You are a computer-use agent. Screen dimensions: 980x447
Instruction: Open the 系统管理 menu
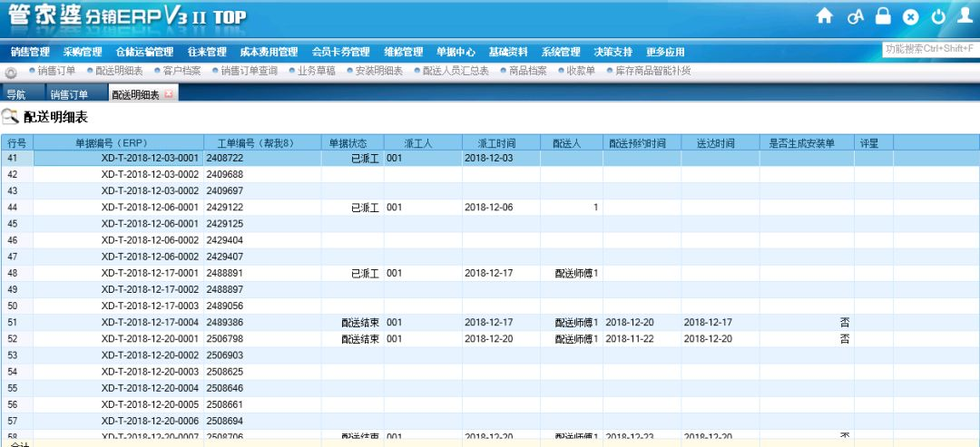(561, 53)
